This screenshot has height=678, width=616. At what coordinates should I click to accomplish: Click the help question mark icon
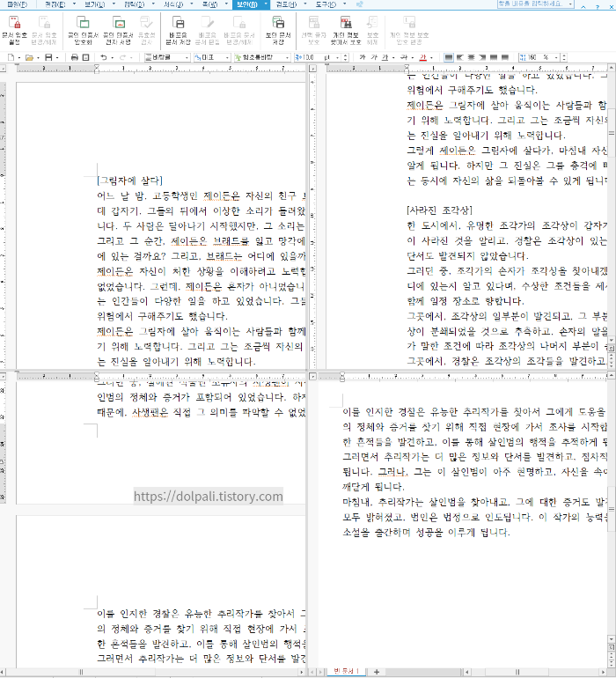coord(597,5)
